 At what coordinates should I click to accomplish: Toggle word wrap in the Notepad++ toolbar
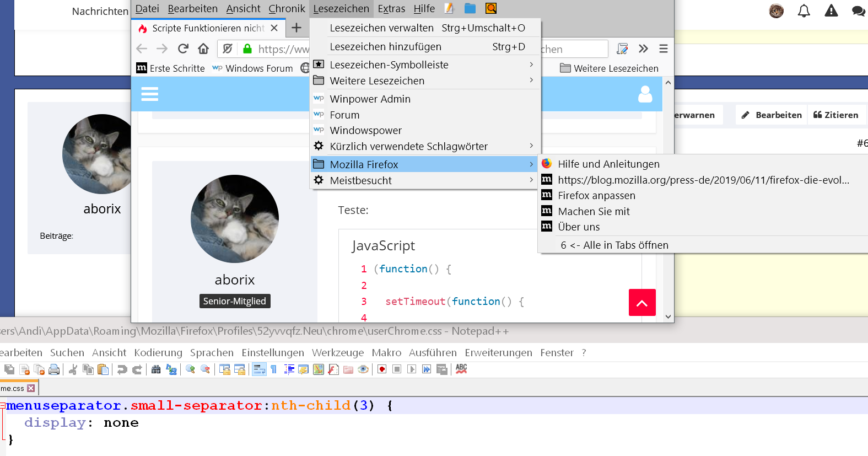pyautogui.click(x=259, y=369)
